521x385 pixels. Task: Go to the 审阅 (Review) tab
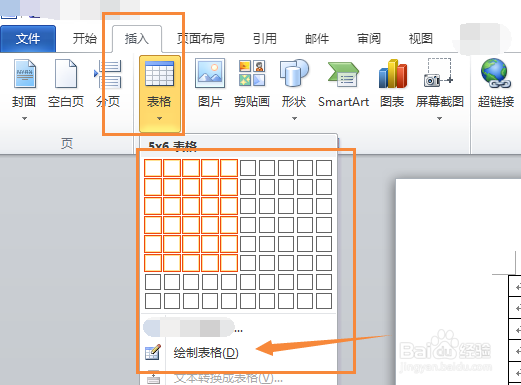pos(369,39)
